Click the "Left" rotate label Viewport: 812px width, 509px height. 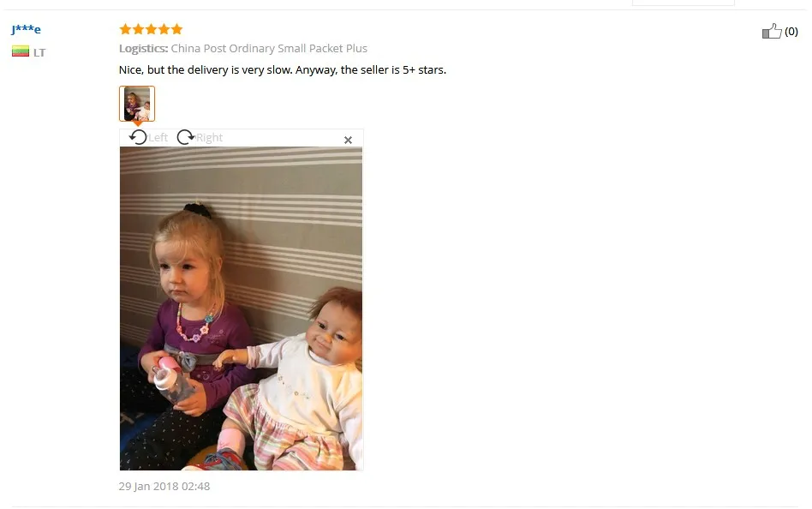(158, 137)
